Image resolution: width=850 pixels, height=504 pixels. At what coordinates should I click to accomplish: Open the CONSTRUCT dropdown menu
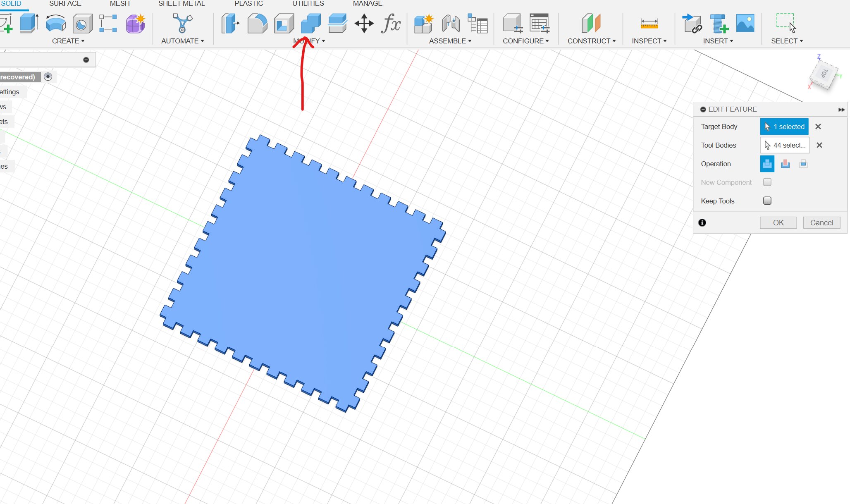(592, 41)
